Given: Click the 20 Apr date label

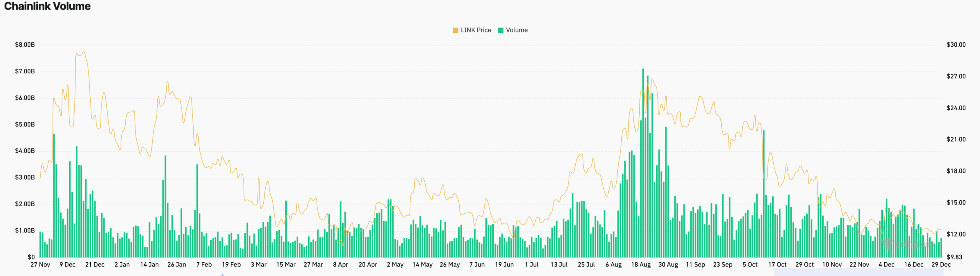Looking at the screenshot, I should pos(368,265).
